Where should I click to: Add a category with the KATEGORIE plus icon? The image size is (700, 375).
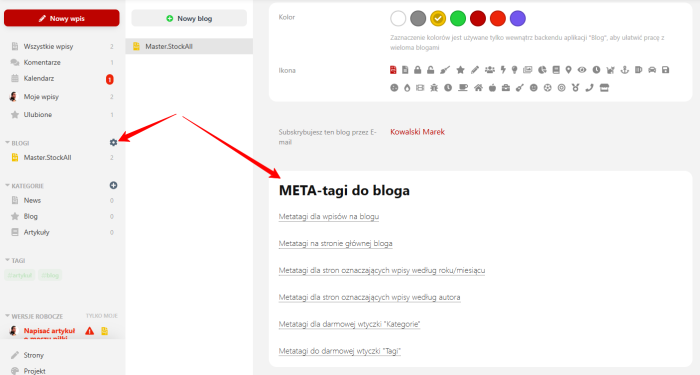click(x=113, y=185)
